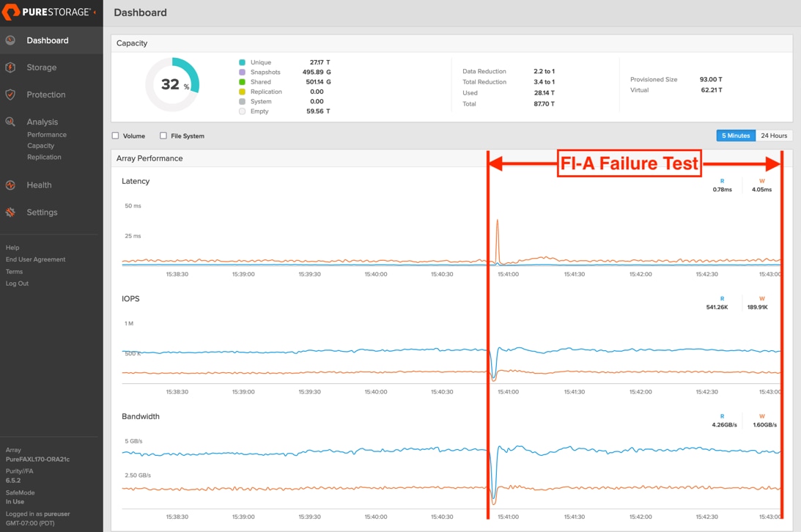Open Replication under Analysis
Screen dimensions: 801x532
[x=44, y=157]
